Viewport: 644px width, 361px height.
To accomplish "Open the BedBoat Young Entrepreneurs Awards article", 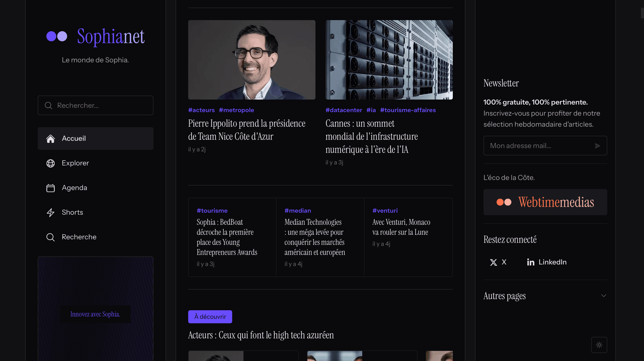I will coord(227,237).
